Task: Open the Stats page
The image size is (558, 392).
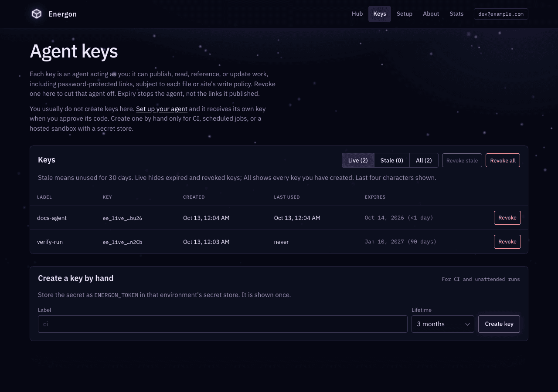Action: click(x=456, y=14)
